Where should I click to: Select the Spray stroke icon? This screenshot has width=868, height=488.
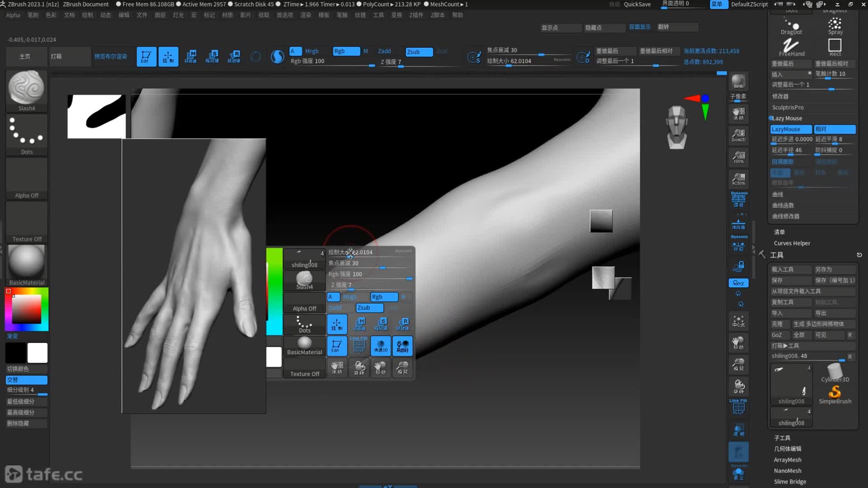pos(835,26)
